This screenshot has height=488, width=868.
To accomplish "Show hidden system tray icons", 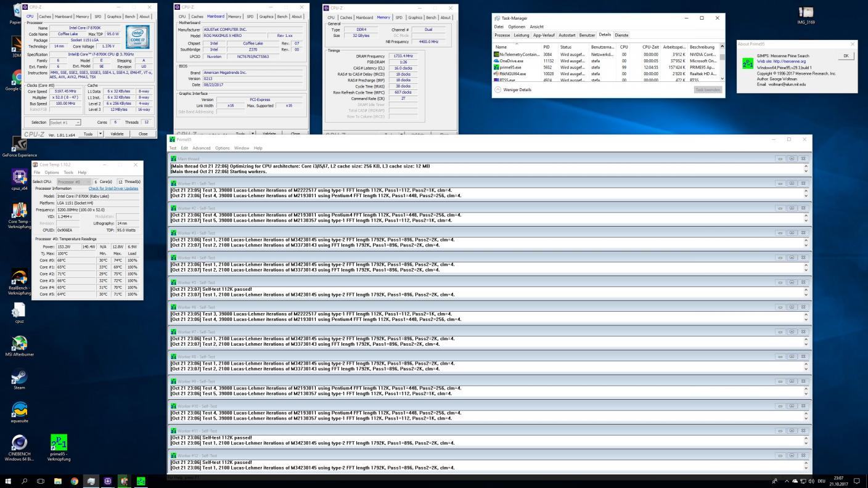I will (x=786, y=481).
